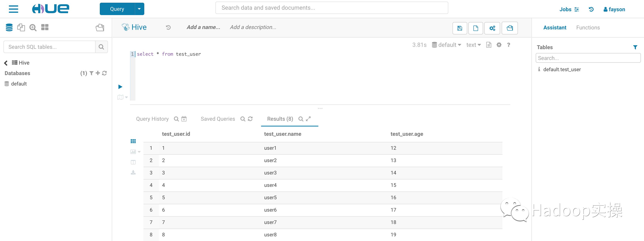Download results using download icon
Screen dimensions: 644x241
coord(133,173)
